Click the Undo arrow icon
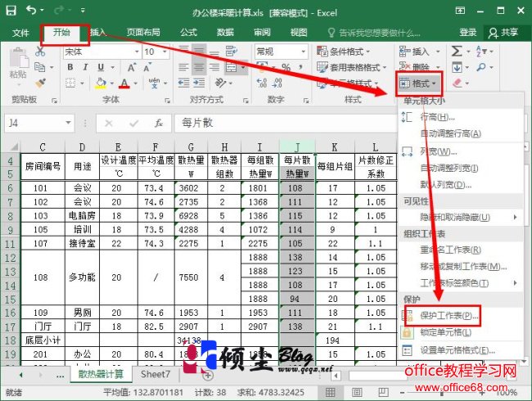The height and width of the screenshot is (401, 532). point(31,10)
